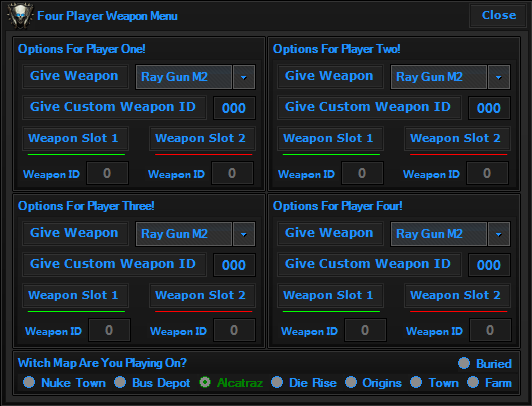
Task: Choose Weapon Slot 1 for Player Four
Action: click(x=330, y=296)
